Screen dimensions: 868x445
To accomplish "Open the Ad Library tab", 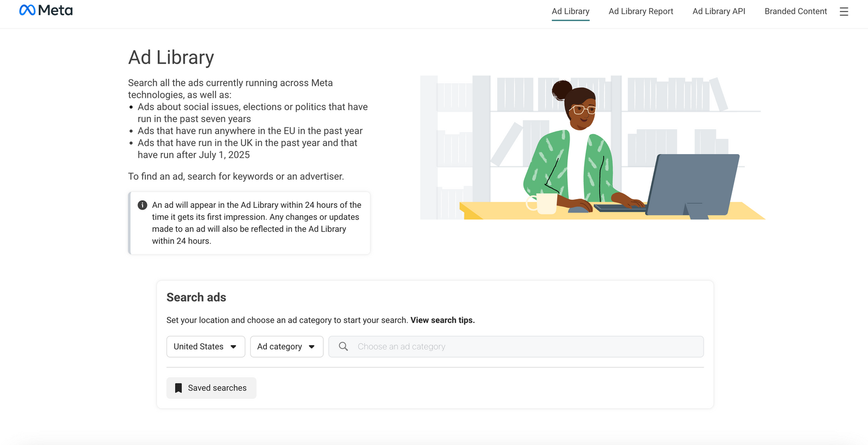I will [x=570, y=11].
